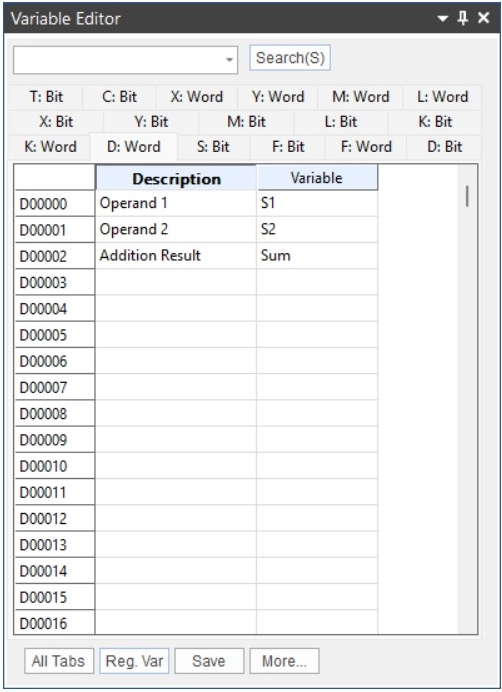Click the 'Operand 2' description cell

(x=176, y=229)
